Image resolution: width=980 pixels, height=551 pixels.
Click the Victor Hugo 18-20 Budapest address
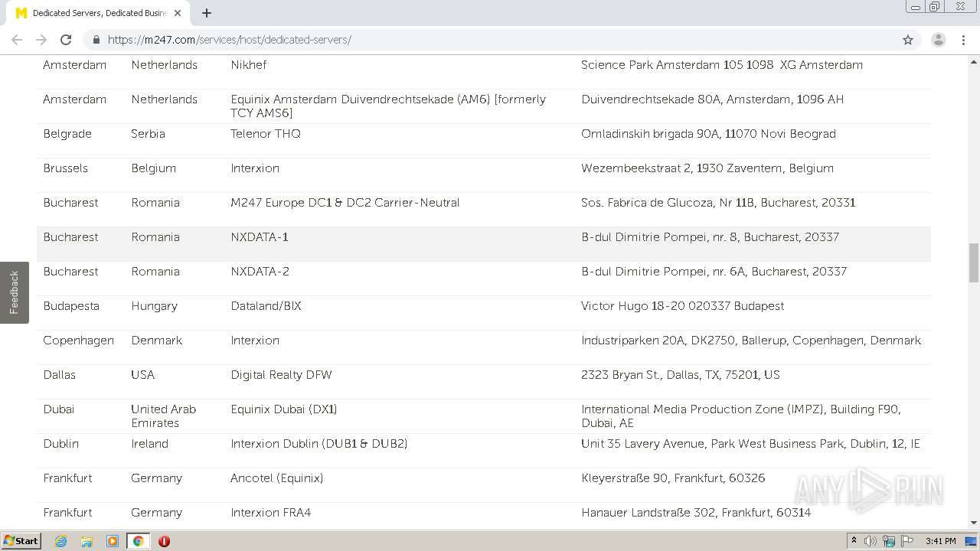pyautogui.click(x=683, y=306)
